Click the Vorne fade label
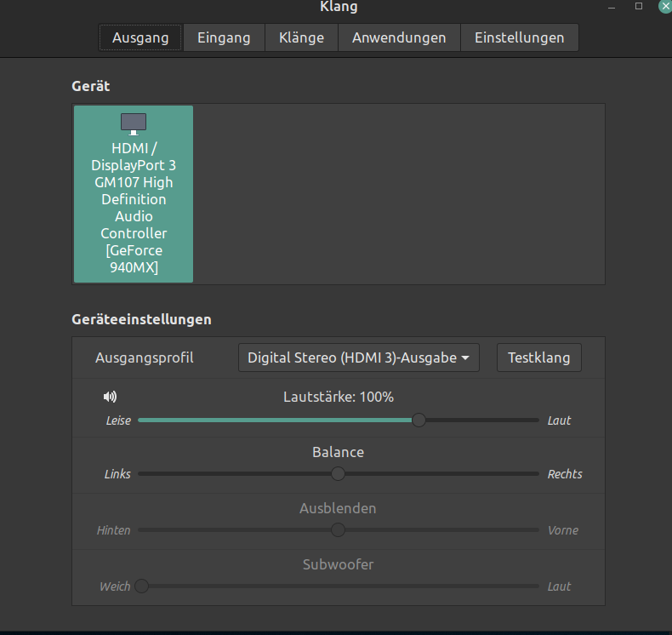This screenshot has height=635, width=672. 563,530
